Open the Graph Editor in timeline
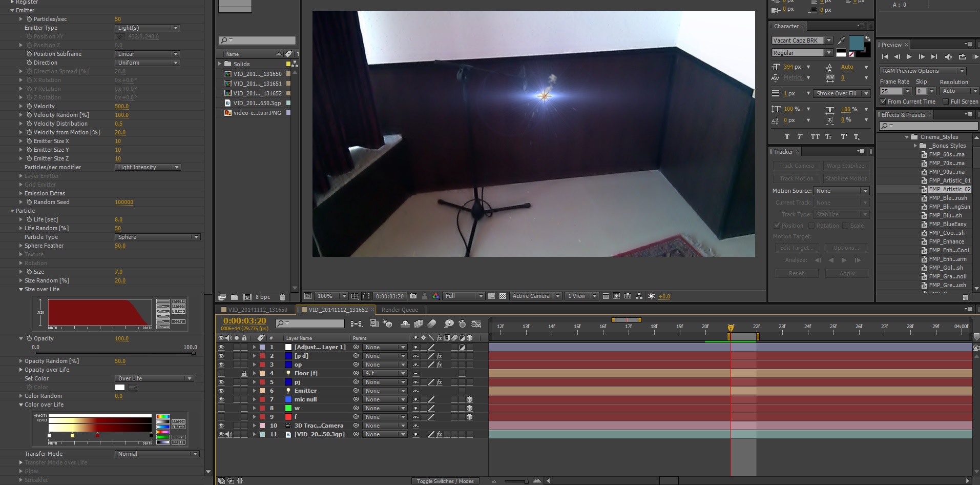980x485 pixels. [476, 324]
